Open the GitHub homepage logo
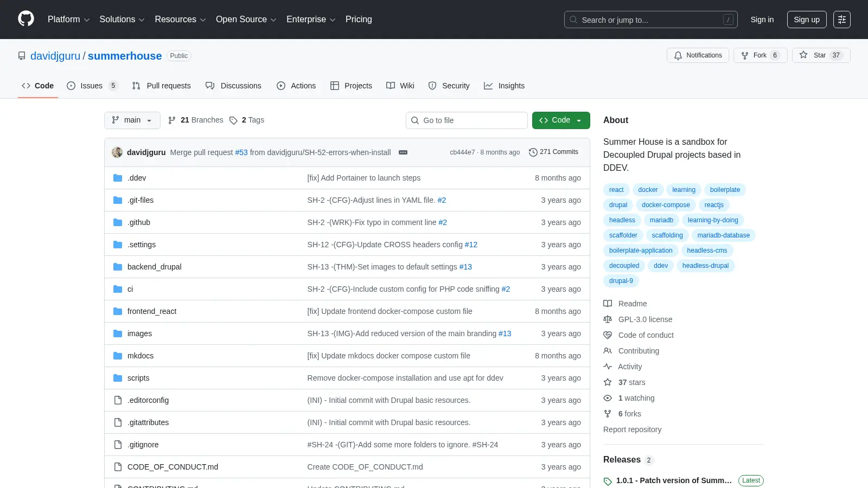868x488 pixels. (x=26, y=19)
